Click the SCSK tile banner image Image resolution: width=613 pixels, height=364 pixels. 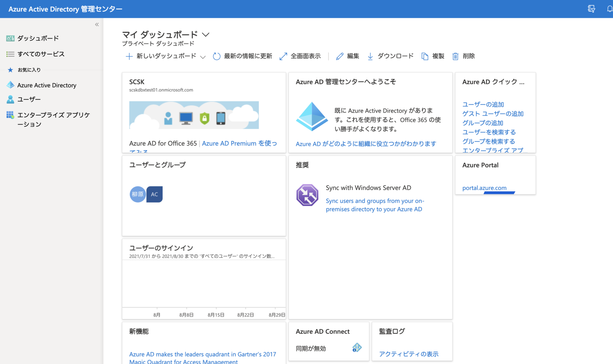(194, 115)
